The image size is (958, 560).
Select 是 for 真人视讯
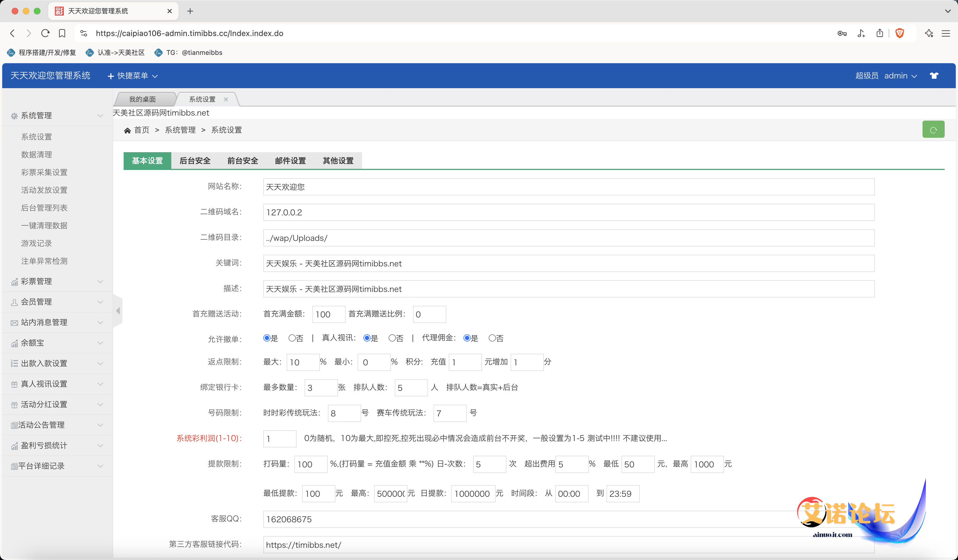tap(367, 338)
